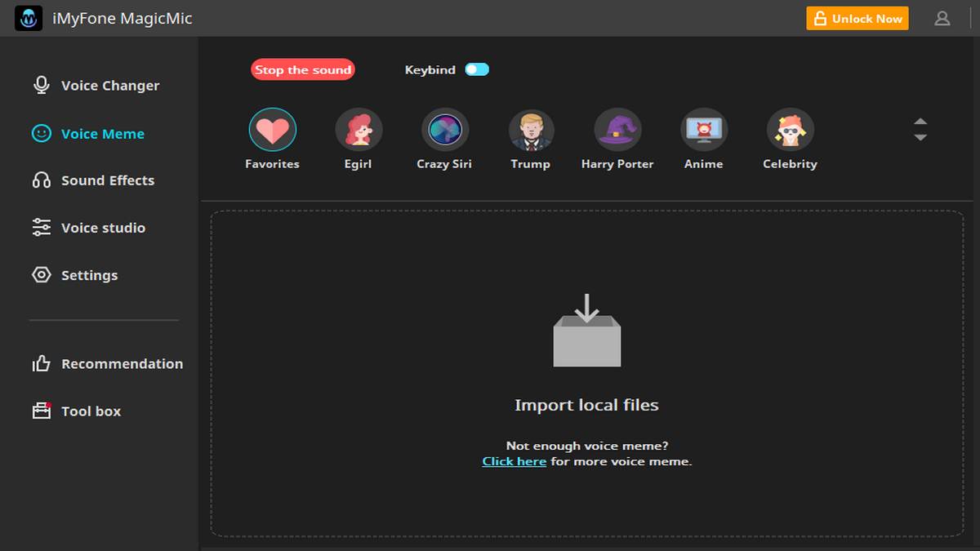The width and height of the screenshot is (980, 551).
Task: Expand category list with up arrow
Action: (x=920, y=122)
